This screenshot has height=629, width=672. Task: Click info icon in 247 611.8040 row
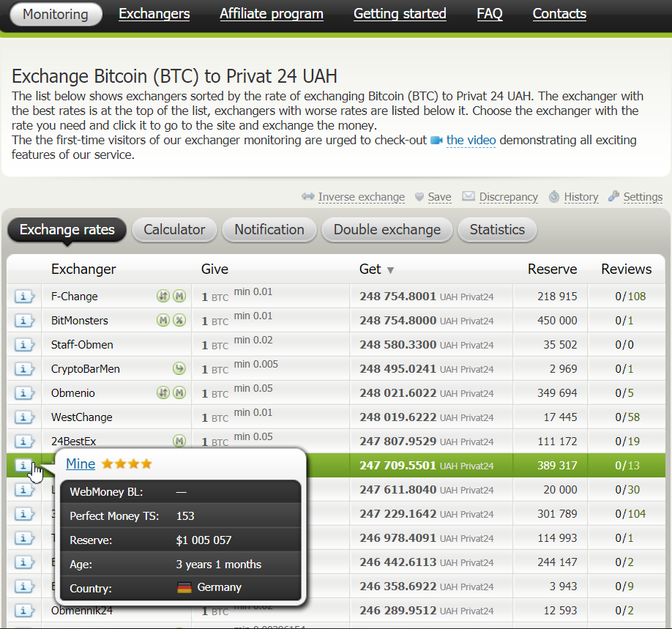pyautogui.click(x=23, y=490)
